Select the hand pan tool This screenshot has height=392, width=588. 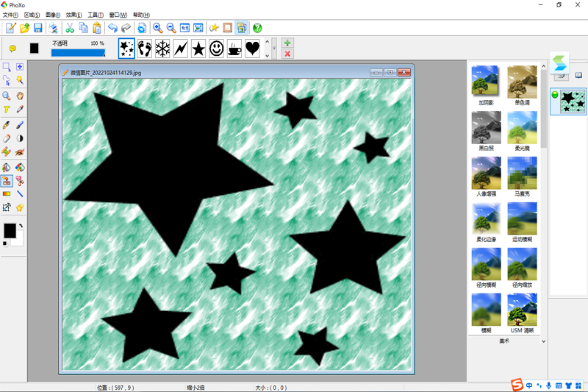(20, 95)
